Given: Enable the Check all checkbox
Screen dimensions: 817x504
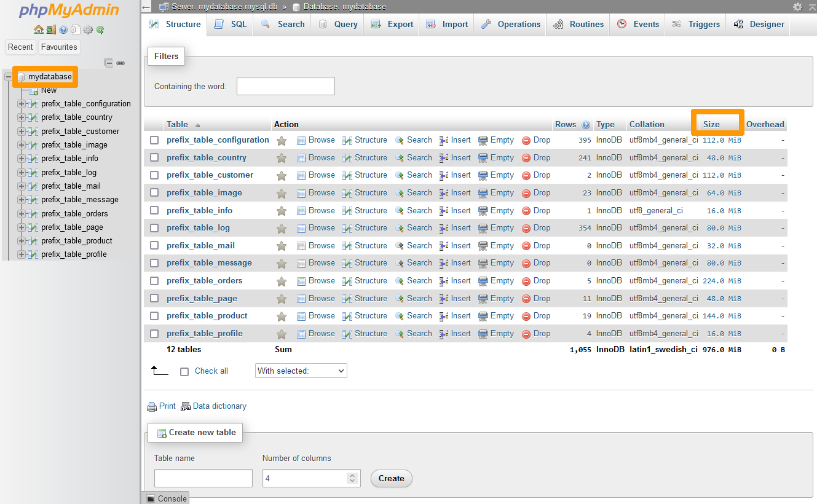Looking at the screenshot, I should pos(184,371).
